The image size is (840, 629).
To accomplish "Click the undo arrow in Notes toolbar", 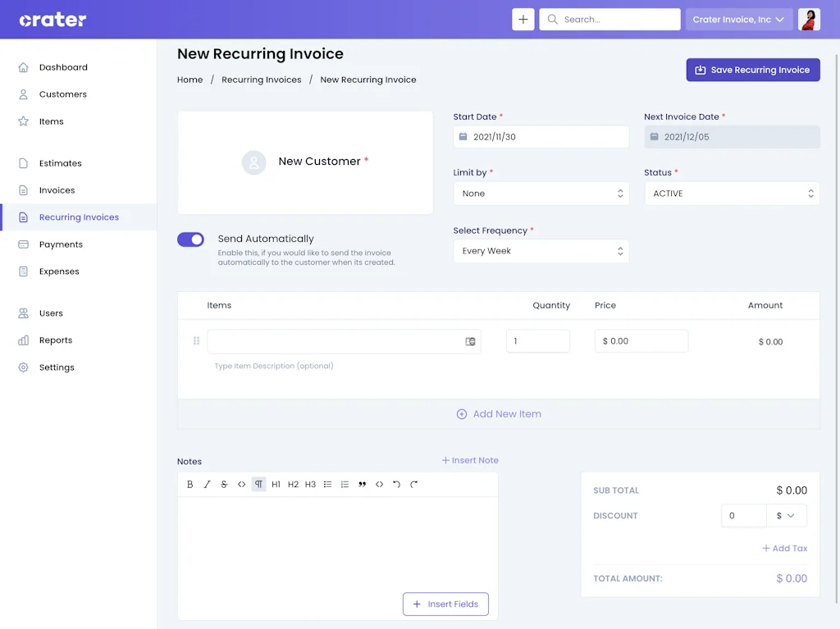I will tap(396, 485).
